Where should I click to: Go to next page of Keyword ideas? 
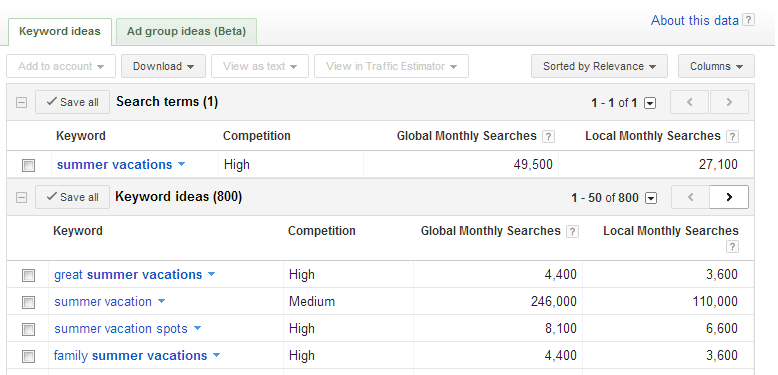tap(729, 197)
